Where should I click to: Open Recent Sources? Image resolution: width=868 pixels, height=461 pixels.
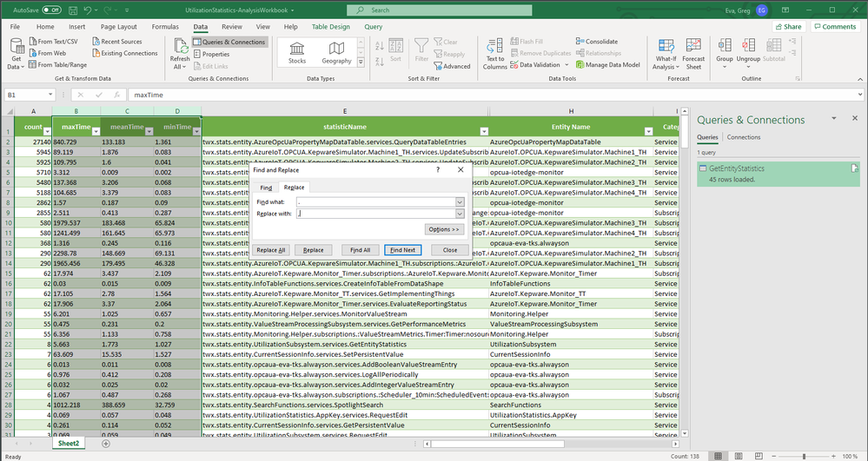tap(116, 42)
